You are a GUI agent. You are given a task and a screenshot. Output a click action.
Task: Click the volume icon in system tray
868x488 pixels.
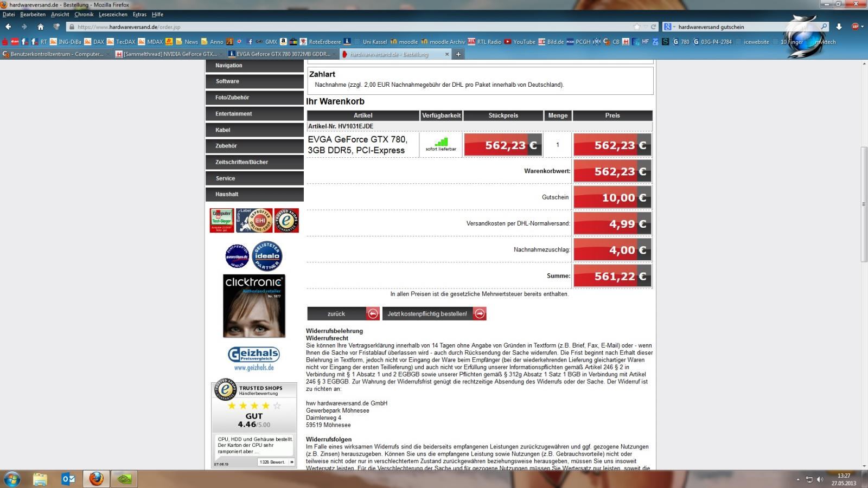[x=820, y=479]
